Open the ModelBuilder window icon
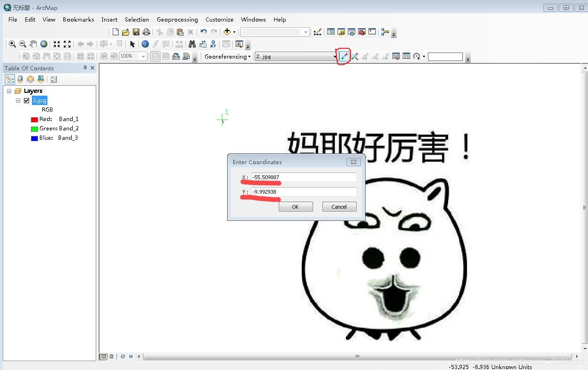The height and width of the screenshot is (370, 588). coord(385,32)
